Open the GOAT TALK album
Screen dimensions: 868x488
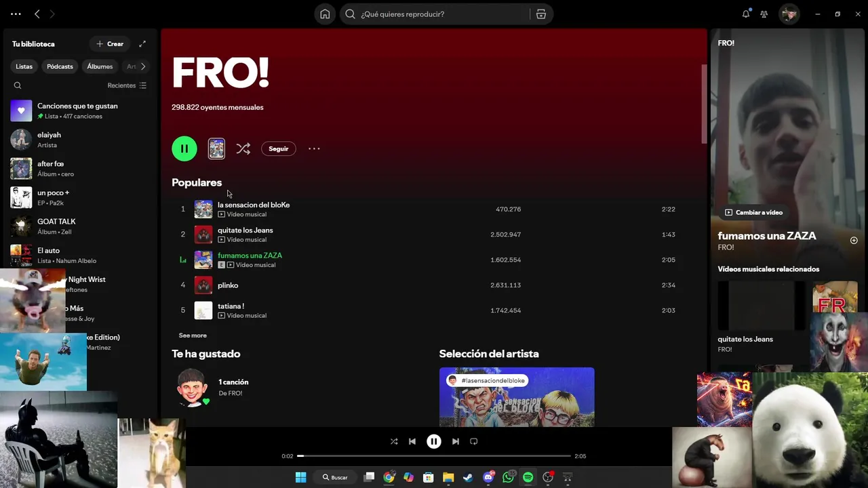(x=80, y=226)
